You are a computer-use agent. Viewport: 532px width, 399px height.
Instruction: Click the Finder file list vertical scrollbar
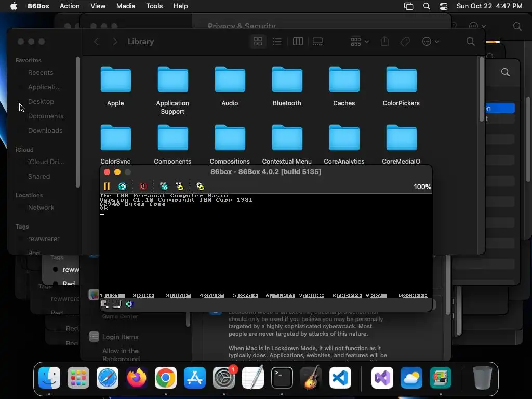482,89
